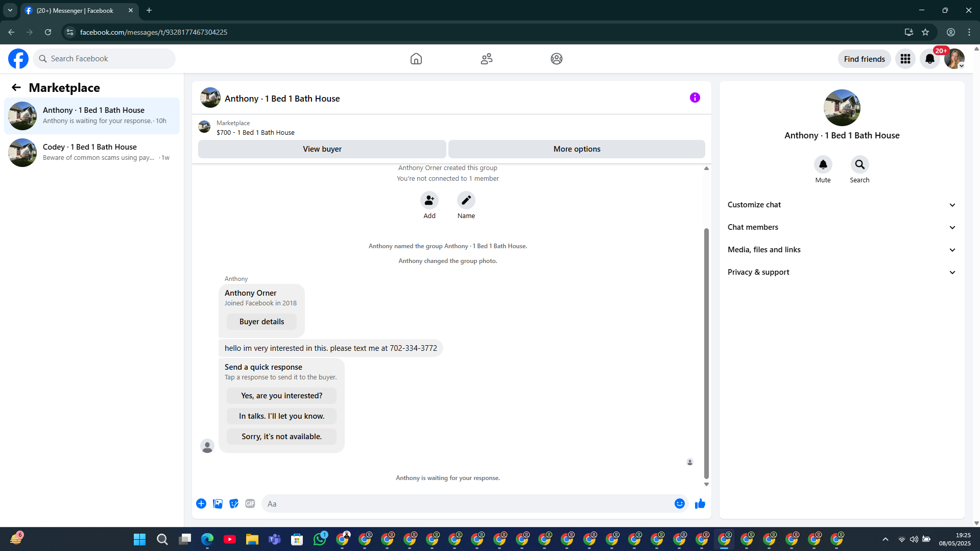Open more actions plus icon in composer
The image size is (980, 551).
[x=201, y=504]
